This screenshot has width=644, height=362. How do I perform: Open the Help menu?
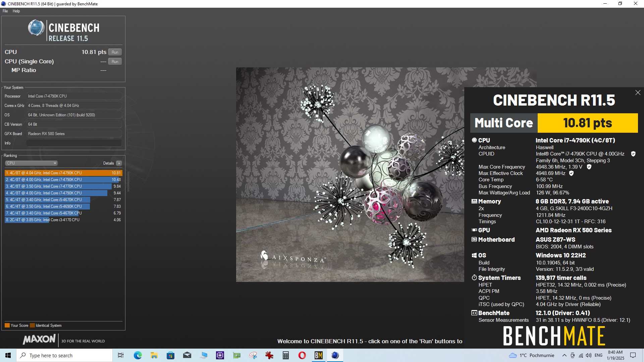(16, 11)
